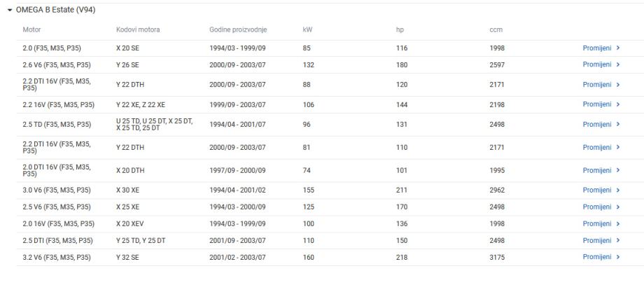This screenshot has height=285, width=644.
Task: Click the Motor column header
Action: 32,30
